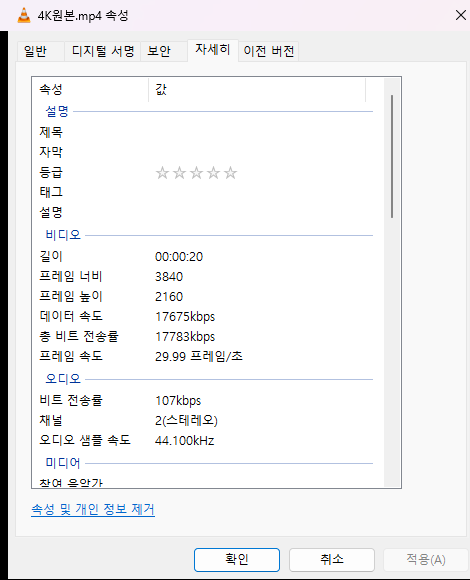Select the 프레임 너비 value 3840
The height and width of the screenshot is (580, 470).
pos(169,277)
